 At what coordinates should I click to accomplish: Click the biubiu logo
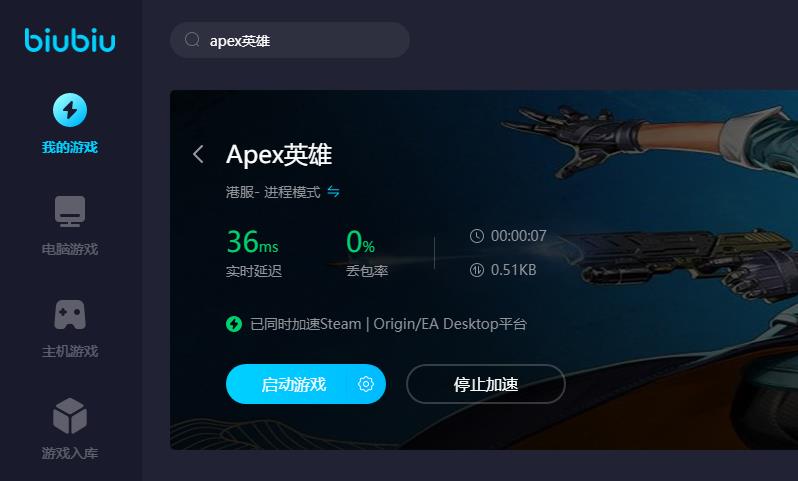(70, 40)
